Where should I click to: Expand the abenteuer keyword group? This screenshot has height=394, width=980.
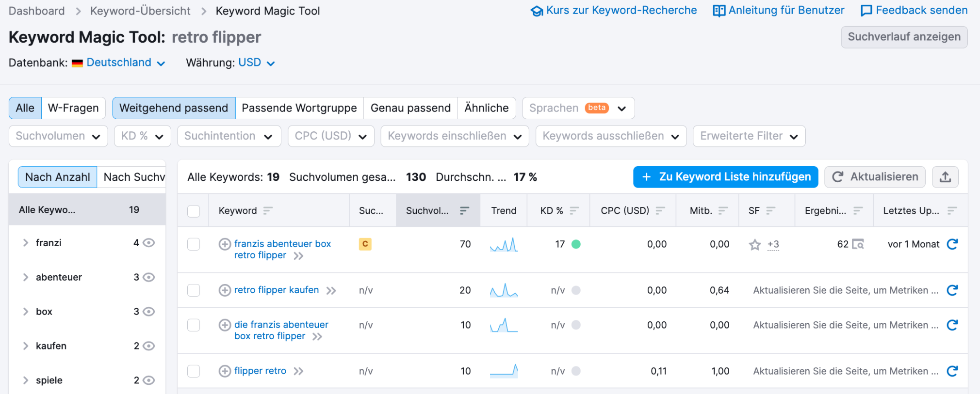pos(26,277)
